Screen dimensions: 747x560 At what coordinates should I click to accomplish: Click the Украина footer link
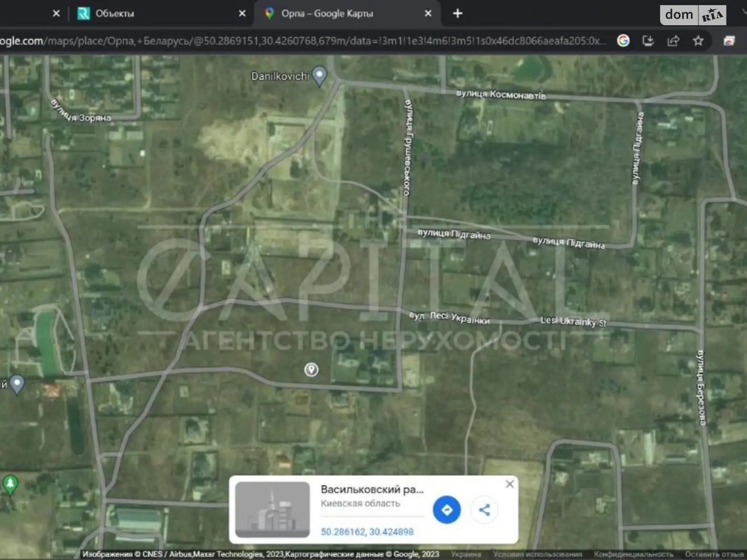[466, 554]
